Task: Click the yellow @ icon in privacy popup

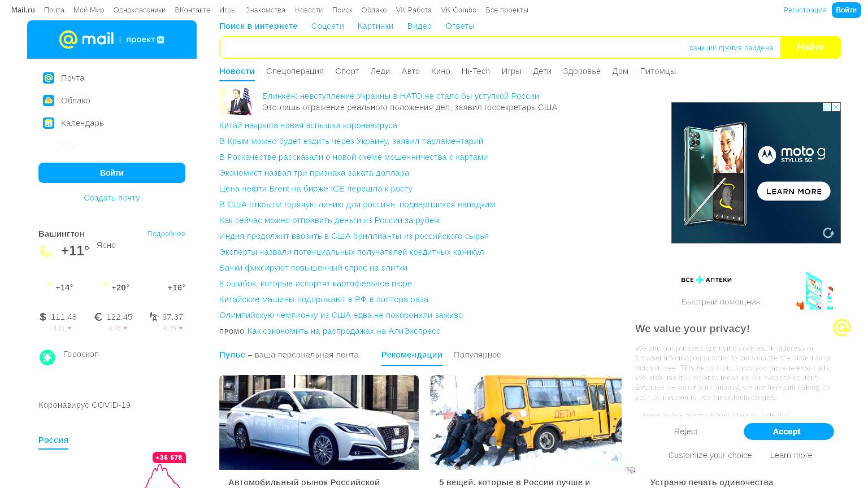Action: [841, 327]
